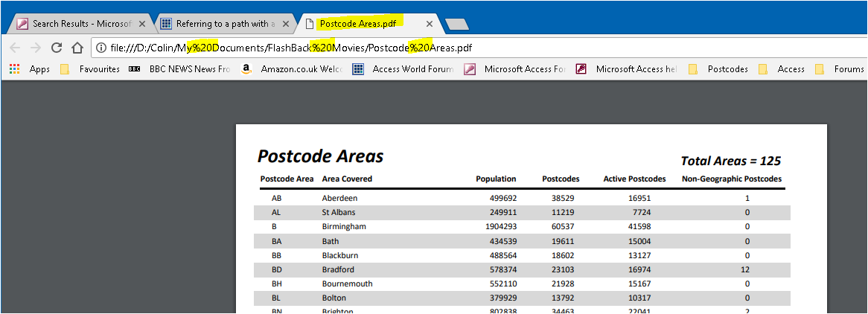Open the Access World Forum bookmark
Viewport: 868px width, 314px height.
coord(403,69)
